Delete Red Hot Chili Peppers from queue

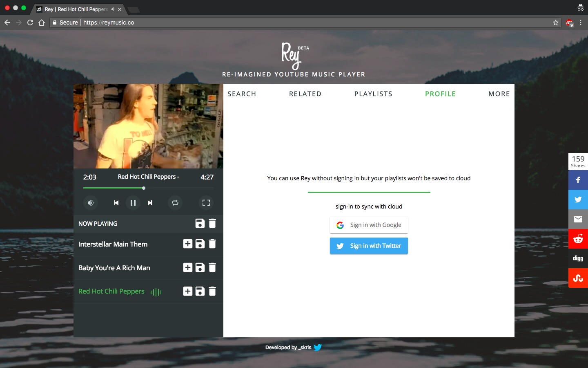tap(212, 291)
